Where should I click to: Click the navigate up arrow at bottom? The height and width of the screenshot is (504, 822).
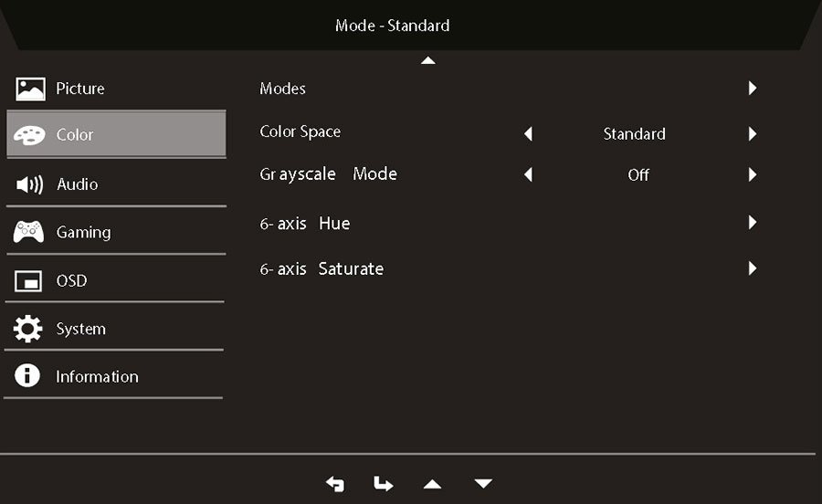(x=432, y=484)
